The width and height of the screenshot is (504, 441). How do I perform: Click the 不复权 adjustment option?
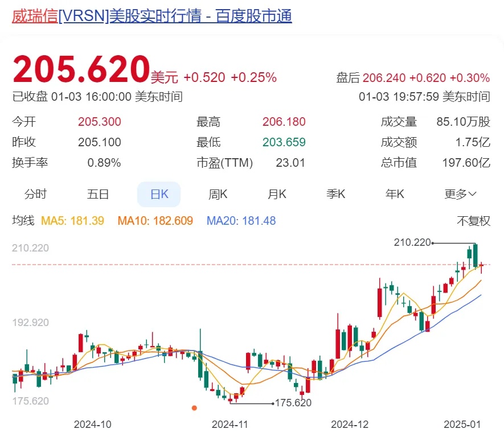pos(473,221)
